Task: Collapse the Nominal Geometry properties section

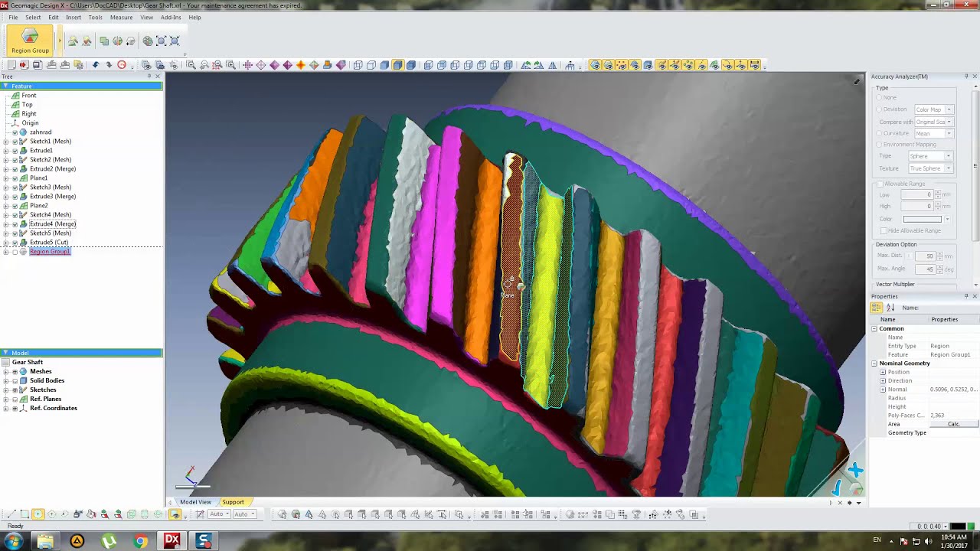Action: pos(874,364)
